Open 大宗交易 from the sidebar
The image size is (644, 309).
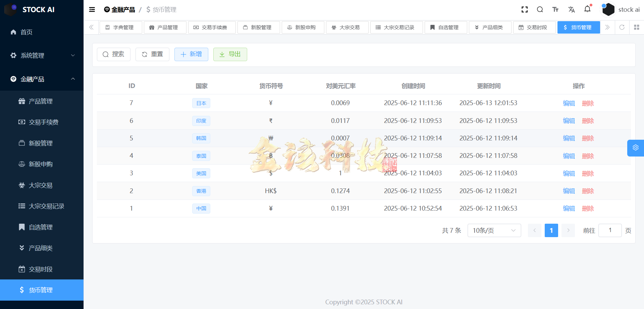point(40,185)
